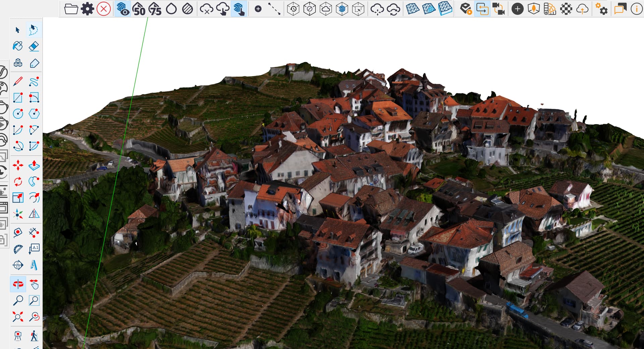Open the folder icon in top toolbar

71,9
